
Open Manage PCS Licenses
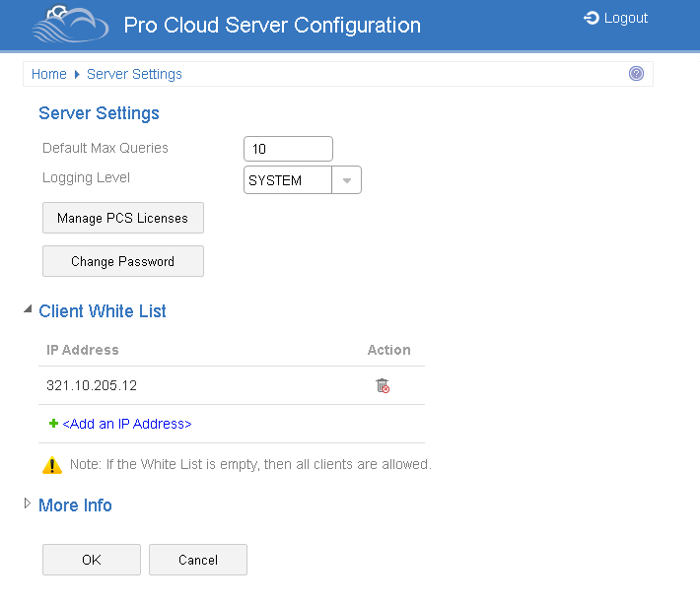pyautogui.click(x=123, y=218)
